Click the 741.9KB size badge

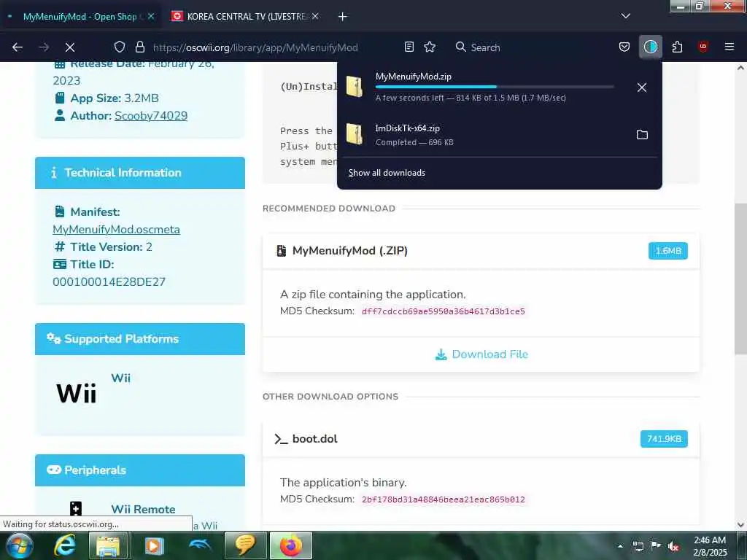(664, 439)
